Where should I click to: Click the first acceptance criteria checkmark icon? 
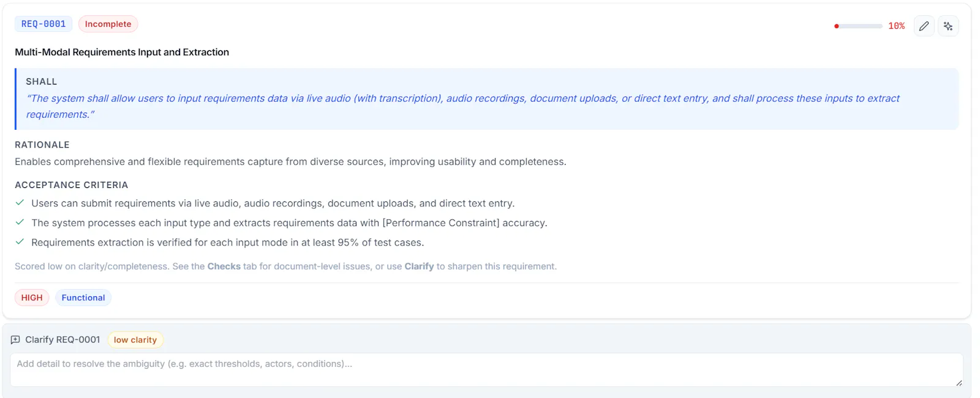pyautogui.click(x=20, y=203)
